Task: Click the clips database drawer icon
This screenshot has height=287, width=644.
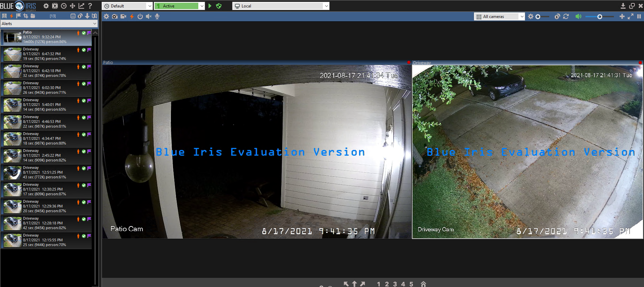Action: pyautogui.click(x=4, y=16)
